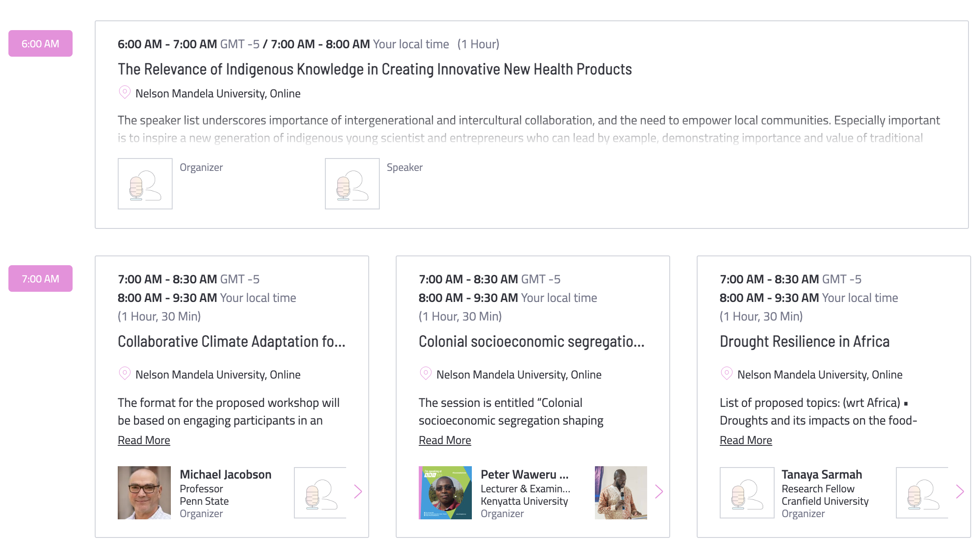Click the Organizer microphone placeholder icon in the 6:00 AM session

click(x=145, y=184)
